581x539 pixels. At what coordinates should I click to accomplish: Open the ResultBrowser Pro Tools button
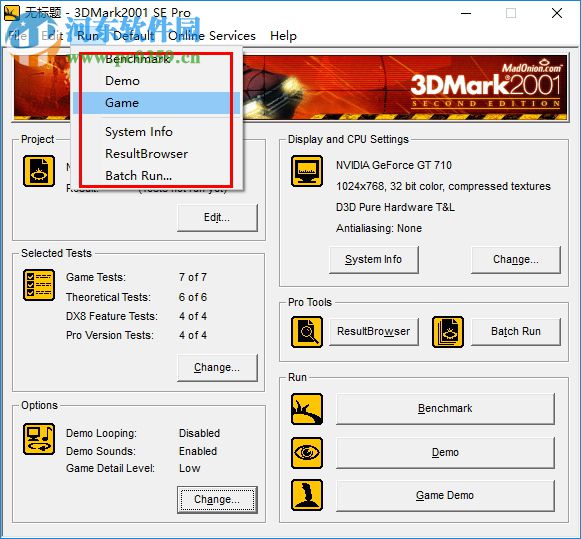(x=374, y=332)
